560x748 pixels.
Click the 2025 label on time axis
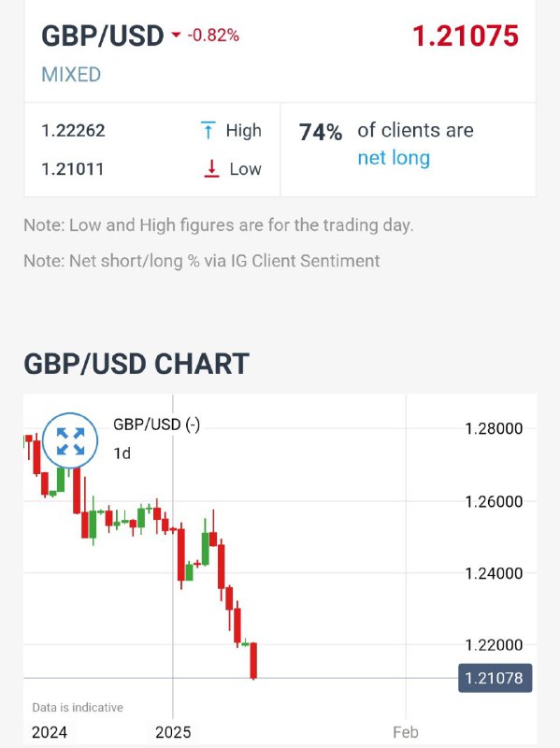(173, 732)
